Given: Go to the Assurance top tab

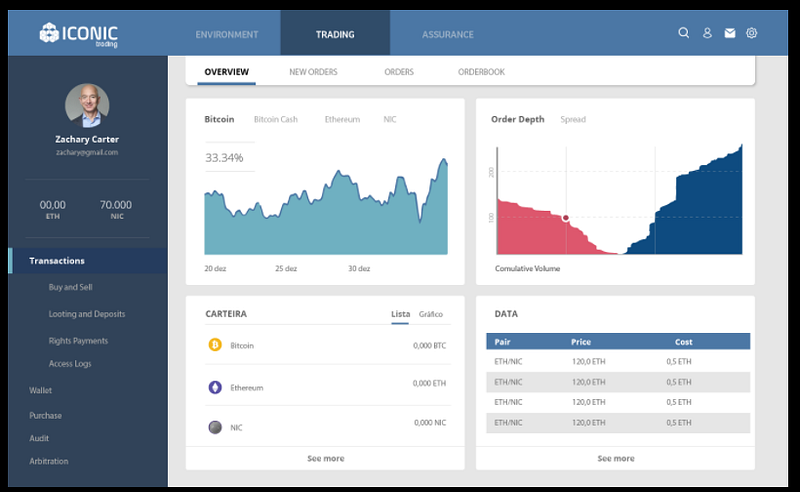Looking at the screenshot, I should point(447,35).
